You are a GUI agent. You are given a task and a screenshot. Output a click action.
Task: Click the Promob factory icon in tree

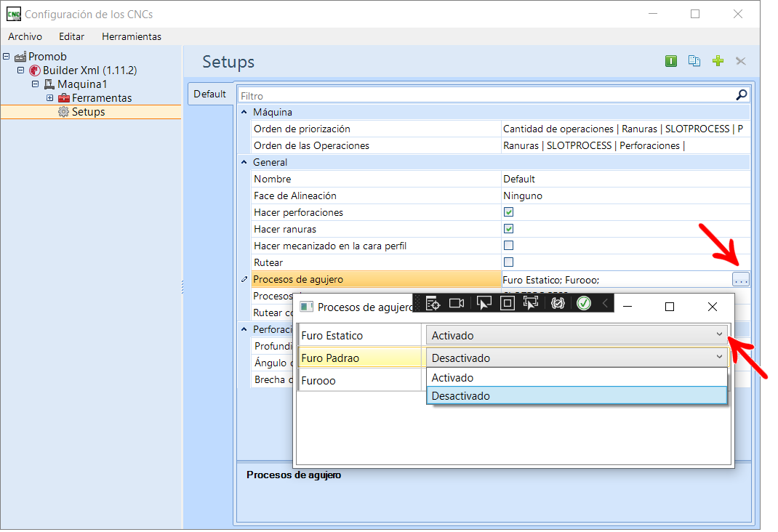pyautogui.click(x=20, y=57)
